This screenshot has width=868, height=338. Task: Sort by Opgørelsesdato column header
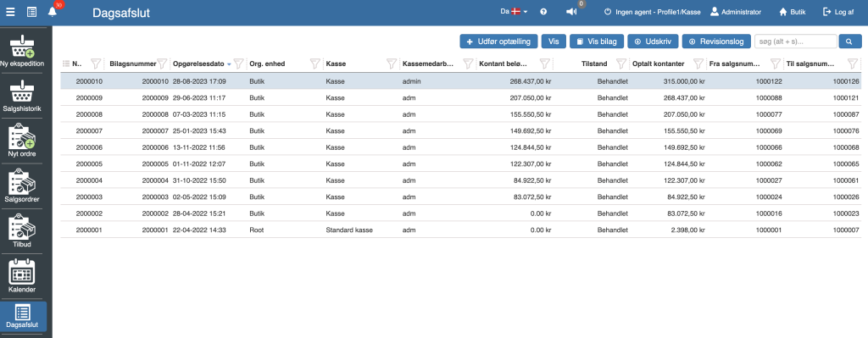[198, 64]
